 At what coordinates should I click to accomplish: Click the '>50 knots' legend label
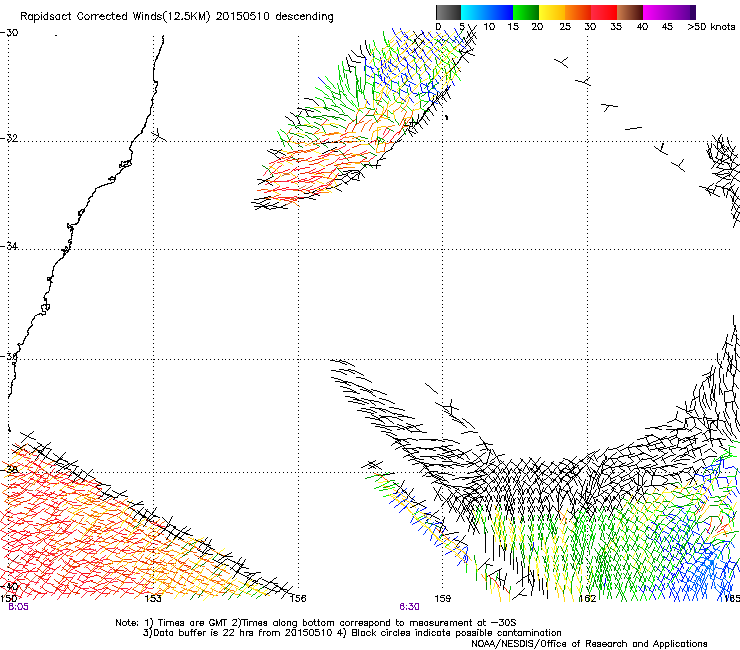pyautogui.click(x=711, y=26)
